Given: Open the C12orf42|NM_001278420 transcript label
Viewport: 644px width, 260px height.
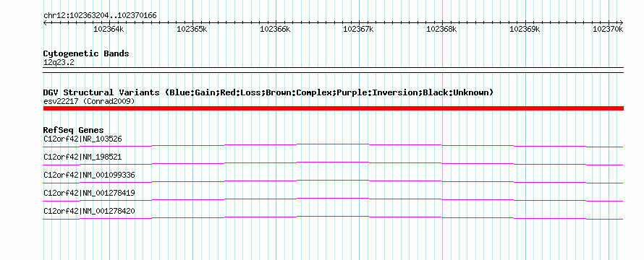Looking at the screenshot, I should click(89, 211).
